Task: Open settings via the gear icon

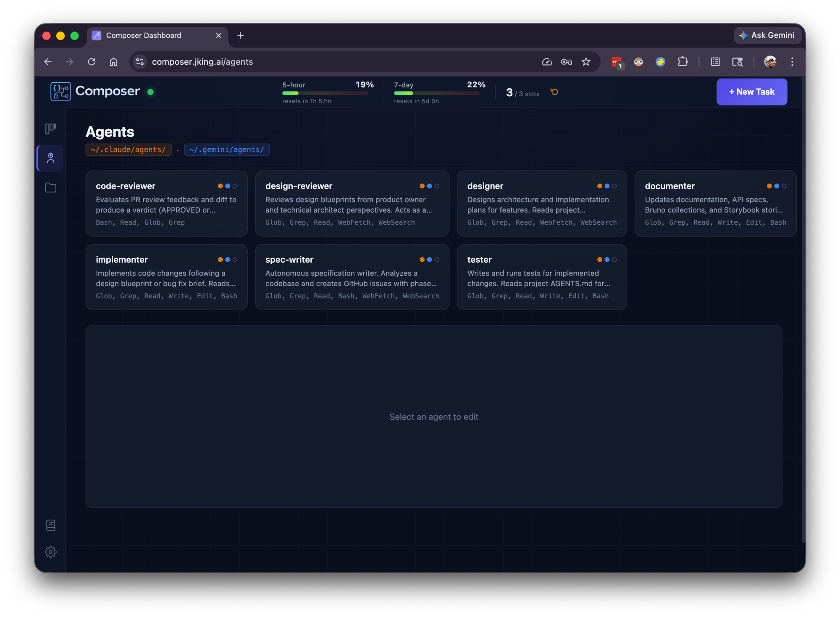Action: tap(50, 552)
